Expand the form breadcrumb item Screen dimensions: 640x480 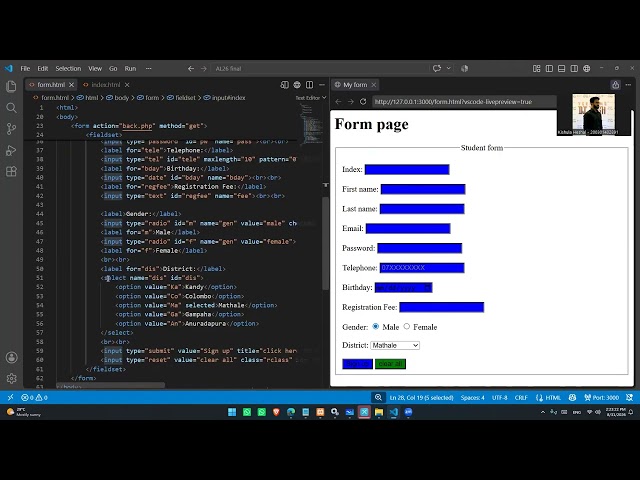point(148,98)
